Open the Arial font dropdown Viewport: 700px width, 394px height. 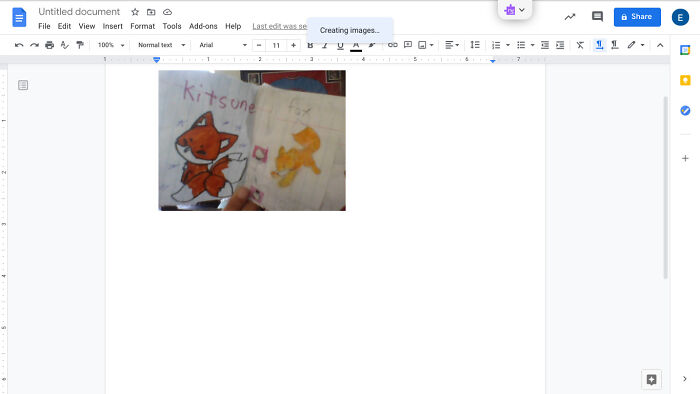(223, 45)
